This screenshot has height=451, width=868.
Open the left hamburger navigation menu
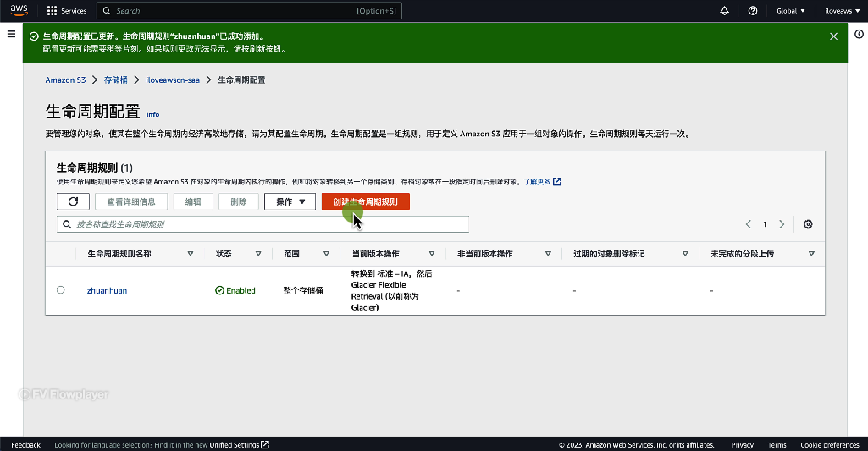point(11,35)
